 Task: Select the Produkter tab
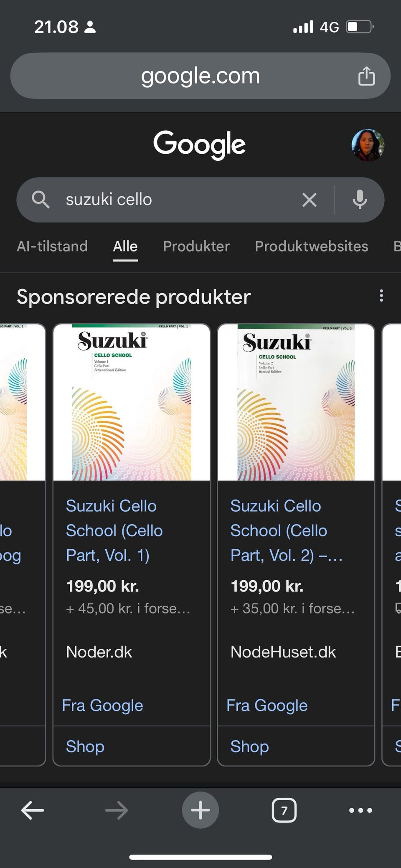click(196, 246)
